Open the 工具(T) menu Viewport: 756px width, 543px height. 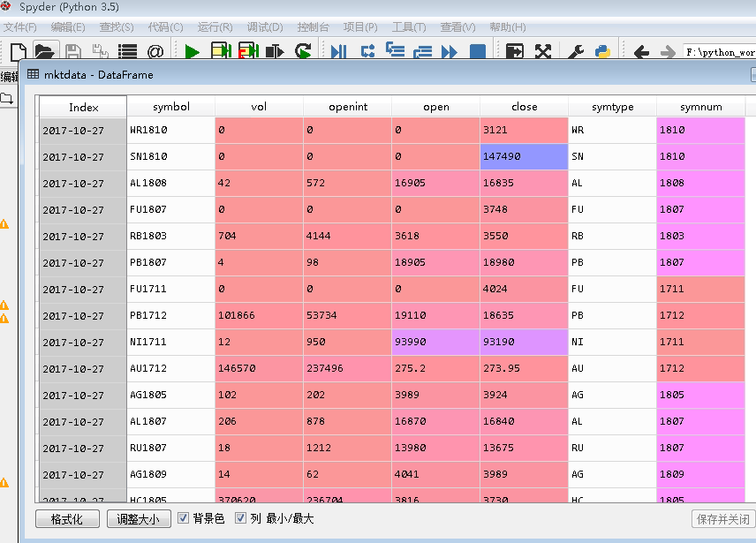pos(407,27)
